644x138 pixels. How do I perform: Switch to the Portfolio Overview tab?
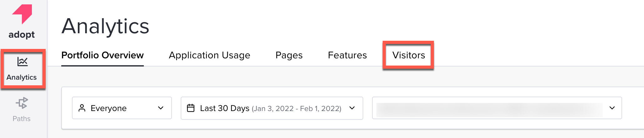(103, 55)
